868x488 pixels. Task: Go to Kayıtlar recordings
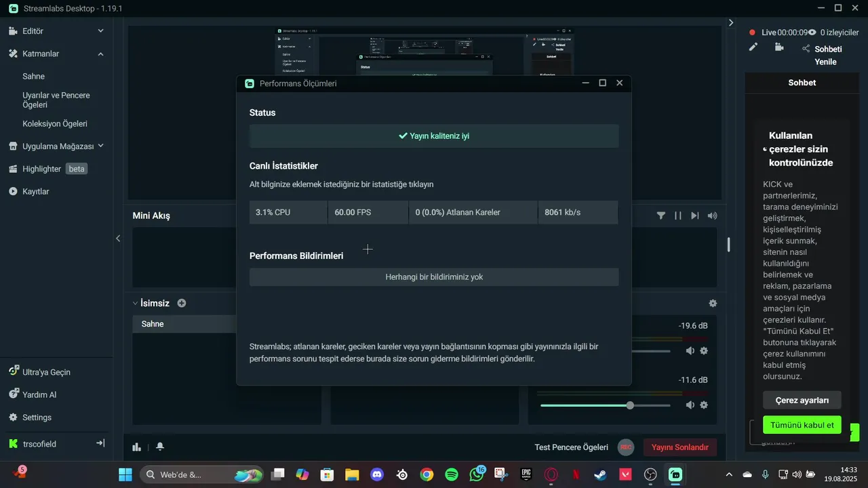click(29, 192)
